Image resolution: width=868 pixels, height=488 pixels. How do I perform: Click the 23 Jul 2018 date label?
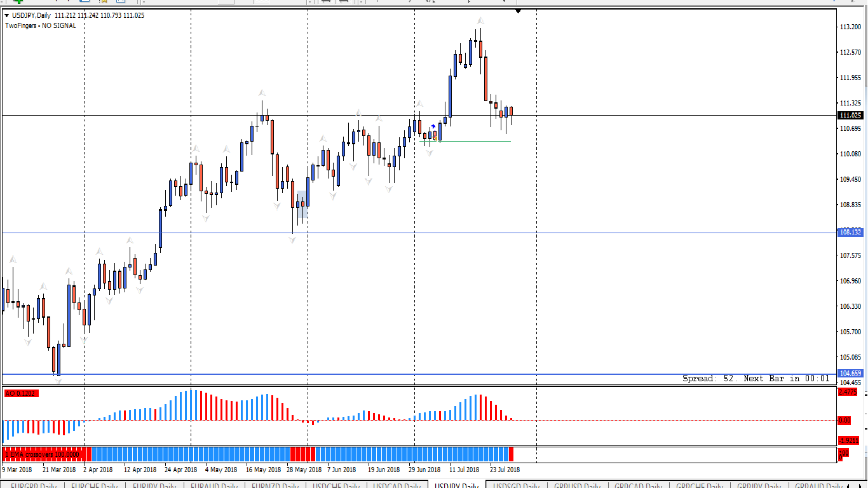pyautogui.click(x=505, y=470)
